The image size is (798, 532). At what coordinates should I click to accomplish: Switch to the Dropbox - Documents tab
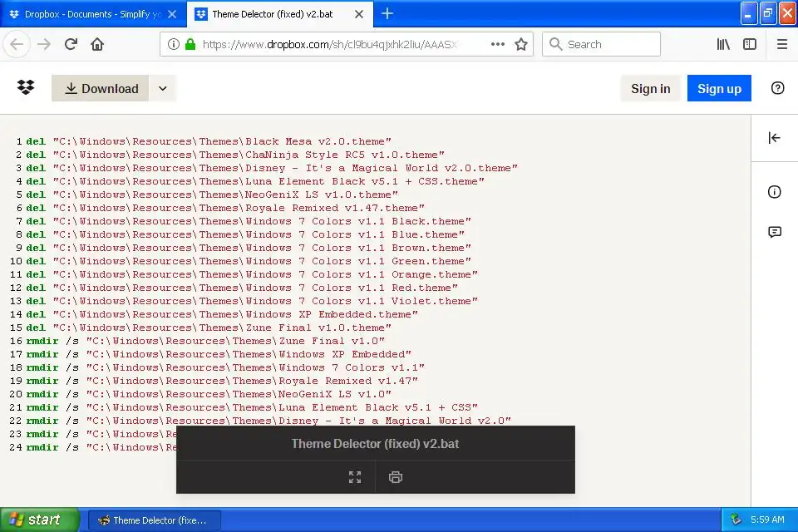pos(92,14)
